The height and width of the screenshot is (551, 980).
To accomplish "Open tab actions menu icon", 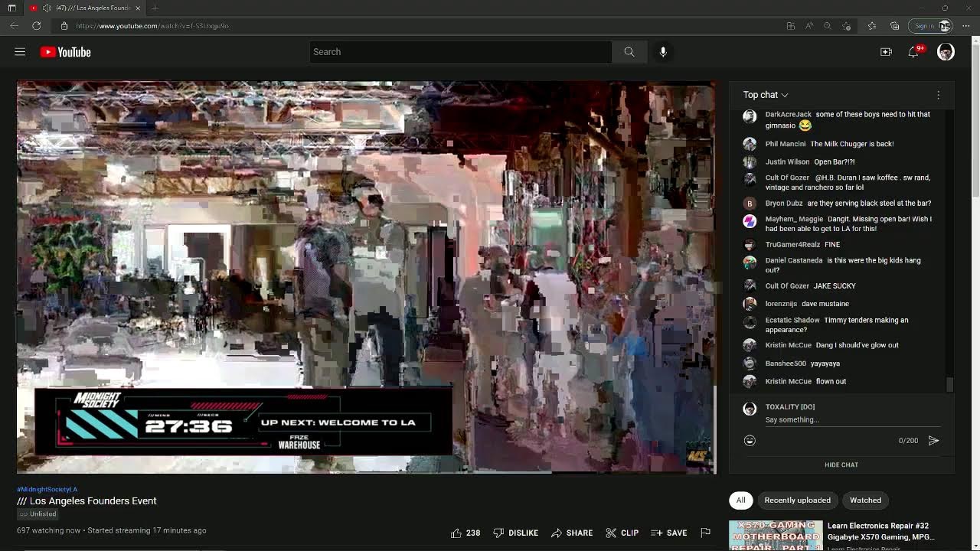I will point(11,8).
